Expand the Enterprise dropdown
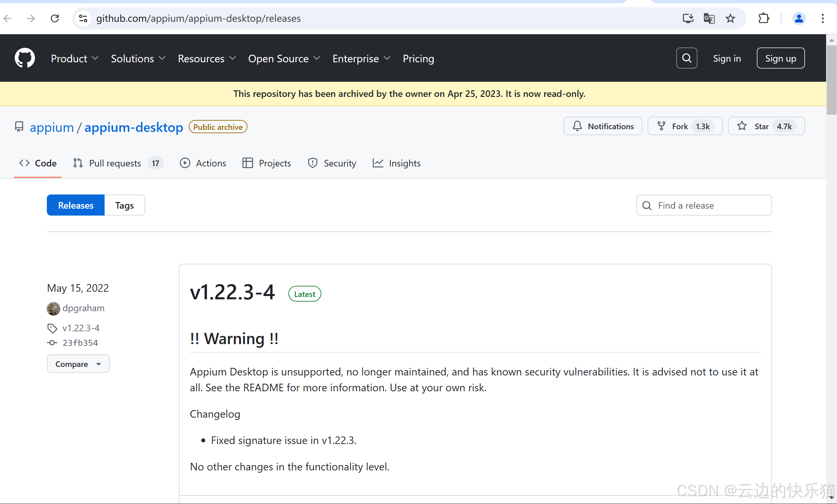Screen dimensions: 837x504 362,58
